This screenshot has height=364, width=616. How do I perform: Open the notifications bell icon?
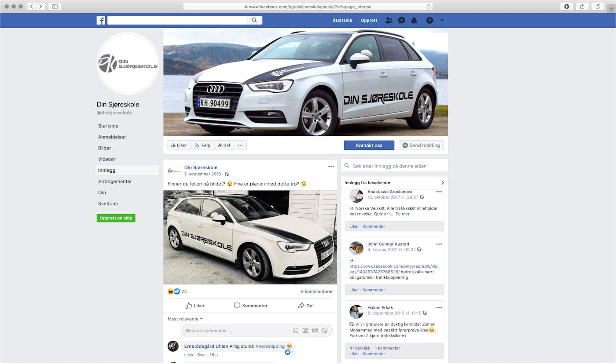click(414, 20)
